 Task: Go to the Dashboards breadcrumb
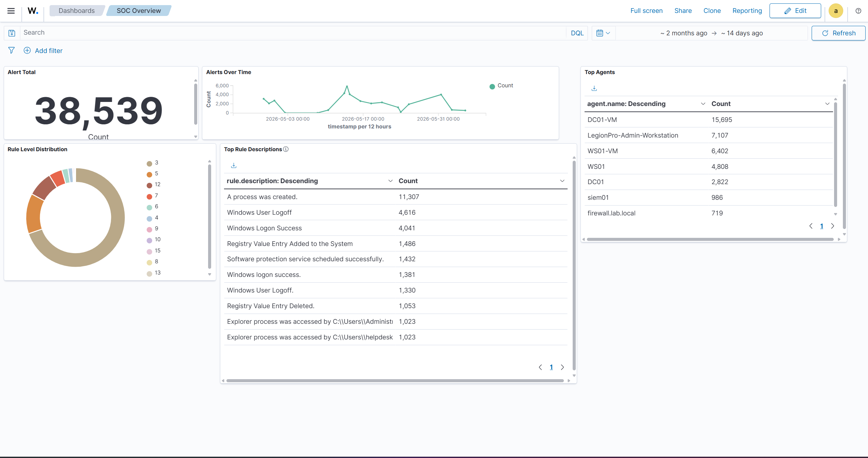76,11
